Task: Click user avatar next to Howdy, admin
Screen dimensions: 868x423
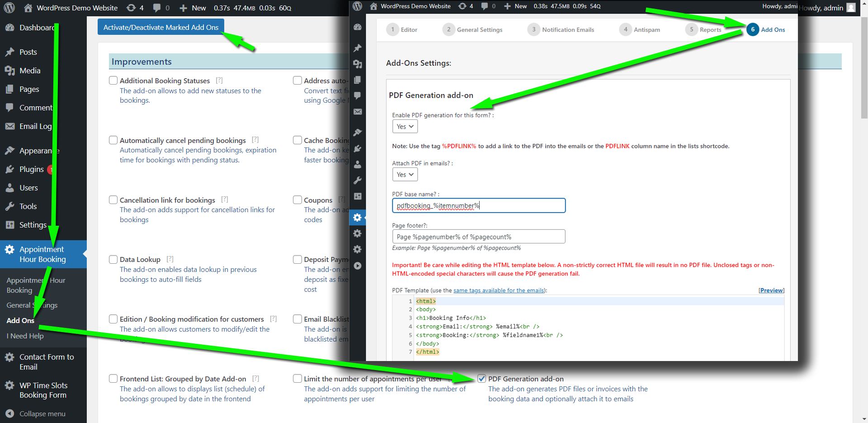Action: click(851, 8)
